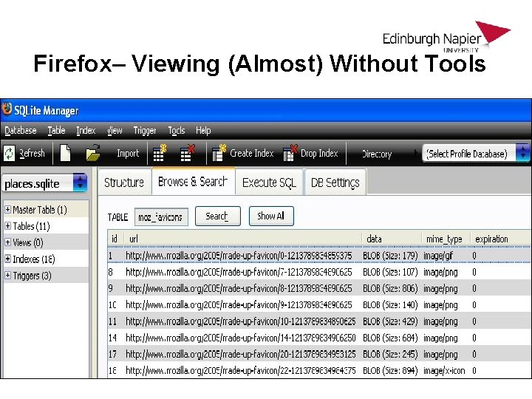Click the Refresh icon in toolbar
The width and height of the screenshot is (532, 399).
click(x=9, y=154)
